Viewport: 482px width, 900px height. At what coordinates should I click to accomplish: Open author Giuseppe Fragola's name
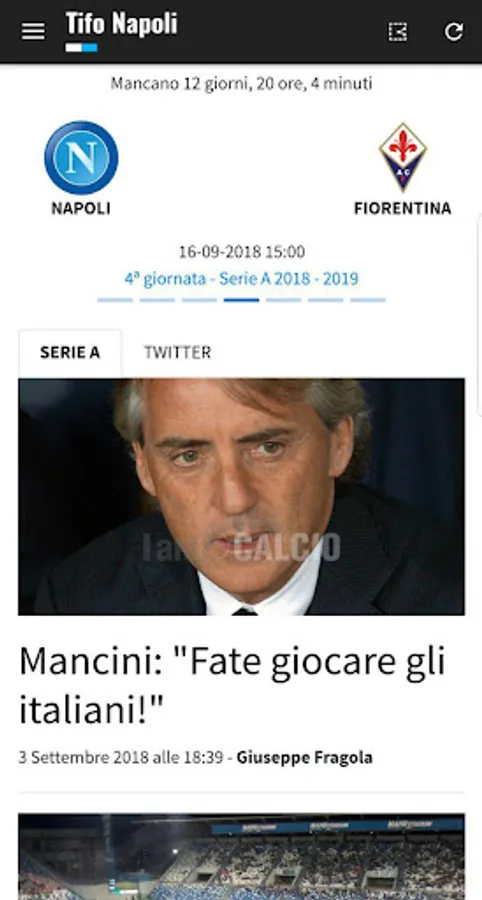[305, 758]
